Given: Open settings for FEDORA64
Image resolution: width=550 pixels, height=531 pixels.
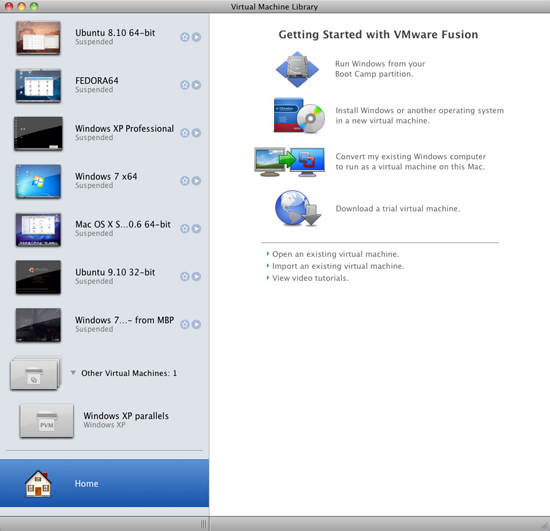Looking at the screenshot, I should pos(185,85).
